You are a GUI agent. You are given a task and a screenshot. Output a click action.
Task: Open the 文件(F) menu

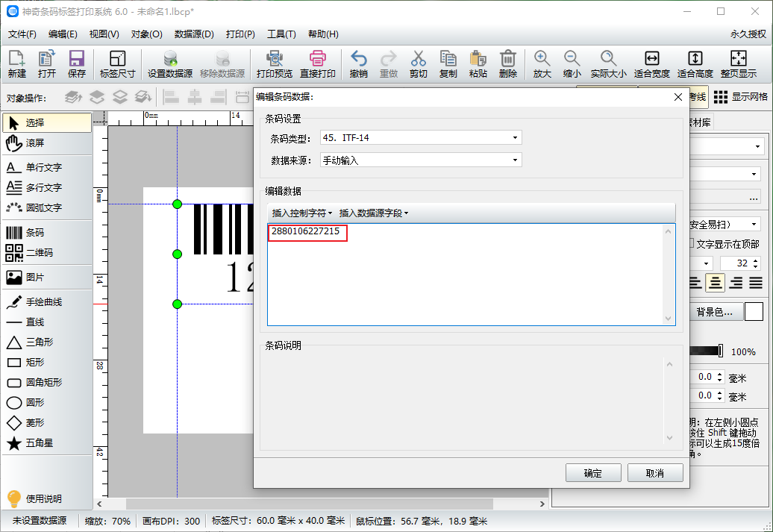coord(22,34)
